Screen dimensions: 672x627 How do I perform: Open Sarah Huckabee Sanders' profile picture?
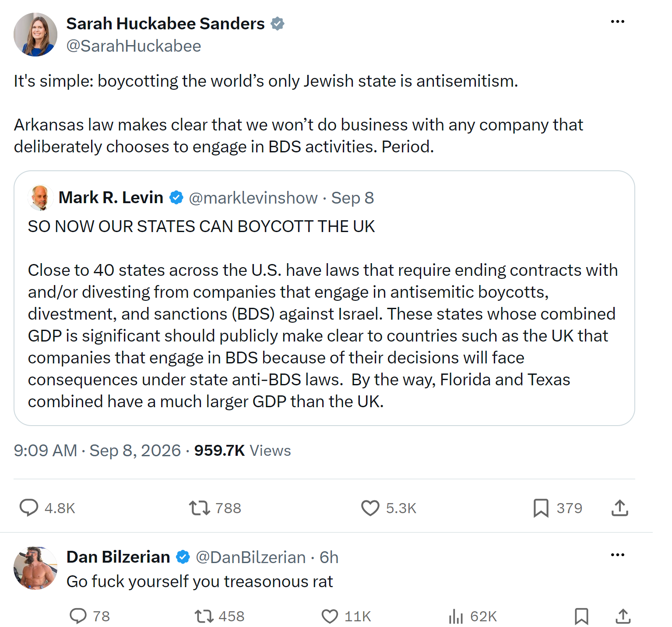click(35, 35)
